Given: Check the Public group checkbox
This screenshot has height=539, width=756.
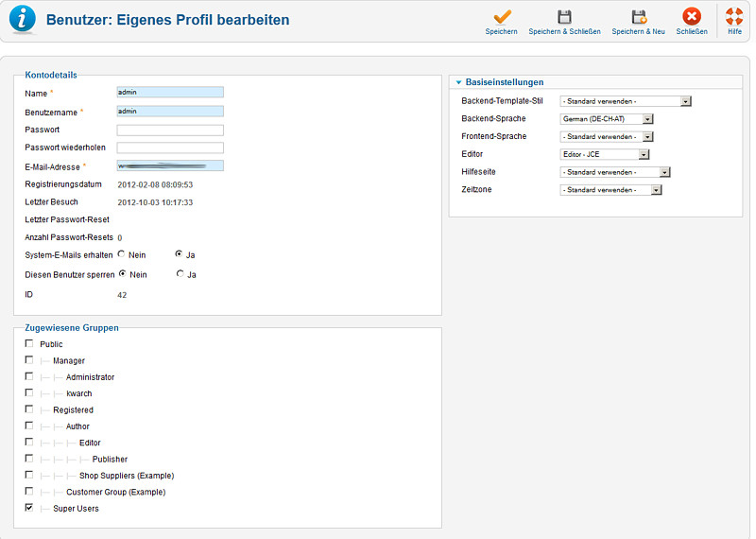Looking at the screenshot, I should tap(29, 343).
